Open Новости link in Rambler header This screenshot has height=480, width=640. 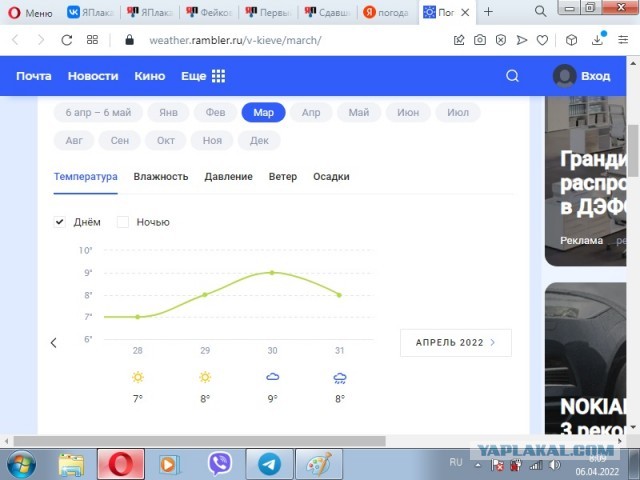(x=93, y=76)
